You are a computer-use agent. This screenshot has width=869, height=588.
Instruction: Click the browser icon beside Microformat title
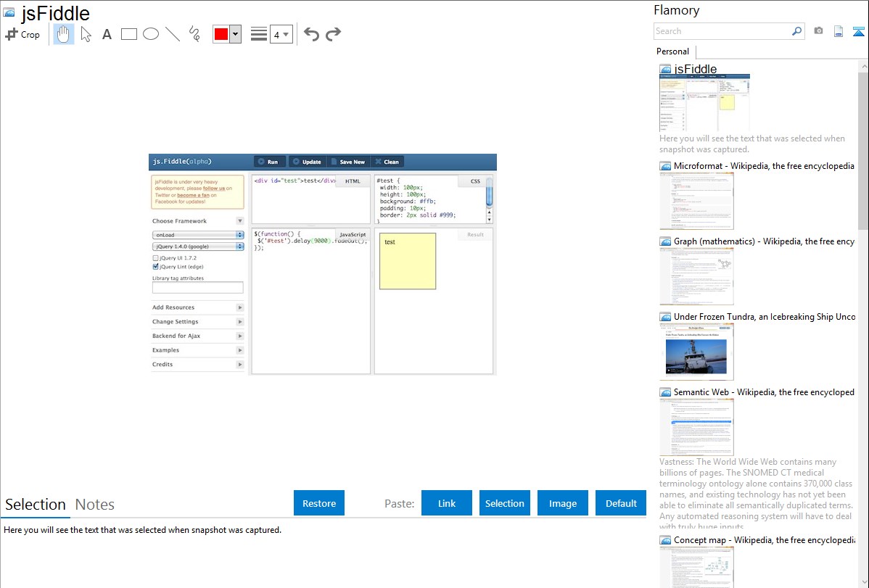tap(665, 166)
